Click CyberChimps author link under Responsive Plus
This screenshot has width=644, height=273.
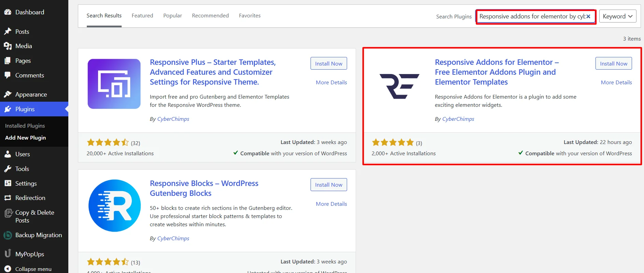[173, 119]
